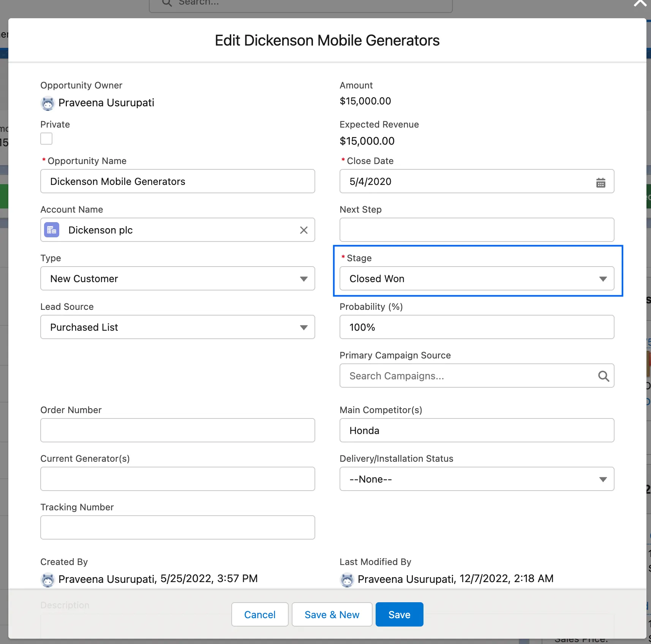
Task: Click Opportunity Owner avatar icon
Action: point(48,103)
